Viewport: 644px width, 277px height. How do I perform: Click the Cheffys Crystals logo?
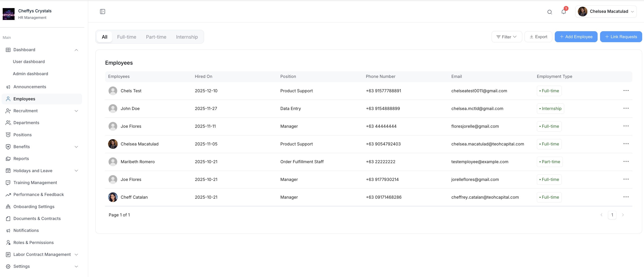(x=9, y=14)
